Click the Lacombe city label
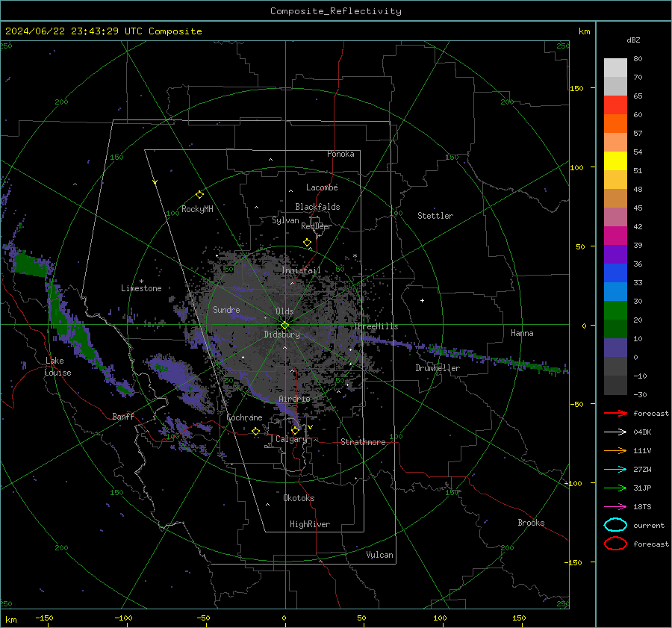The width and height of the screenshot is (672, 628). 322,187
